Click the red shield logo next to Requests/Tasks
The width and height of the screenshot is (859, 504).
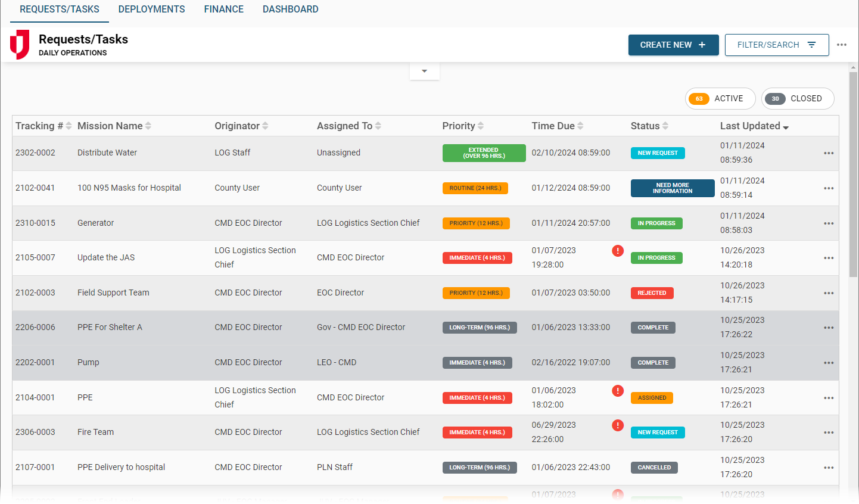click(x=18, y=45)
